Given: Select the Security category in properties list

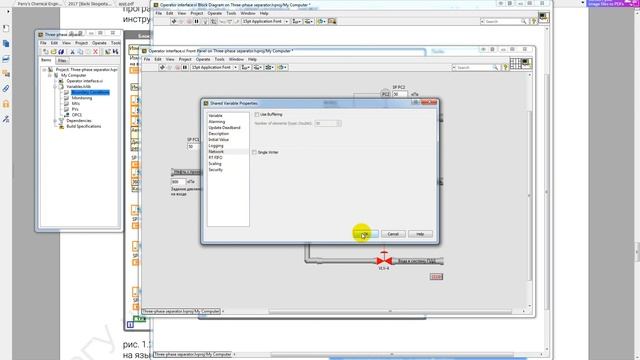Looking at the screenshot, I should point(216,169).
